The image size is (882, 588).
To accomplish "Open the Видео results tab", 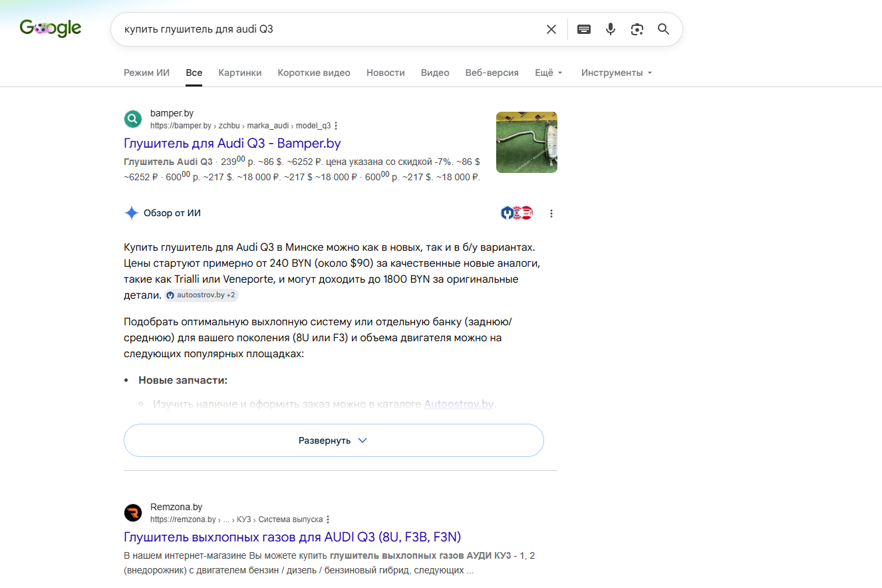I will (435, 73).
